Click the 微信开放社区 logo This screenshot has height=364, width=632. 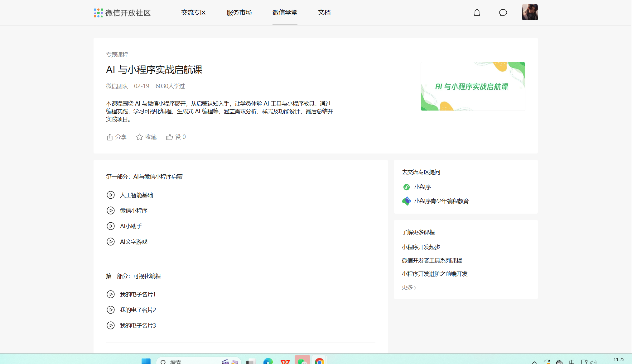pyautogui.click(x=122, y=13)
